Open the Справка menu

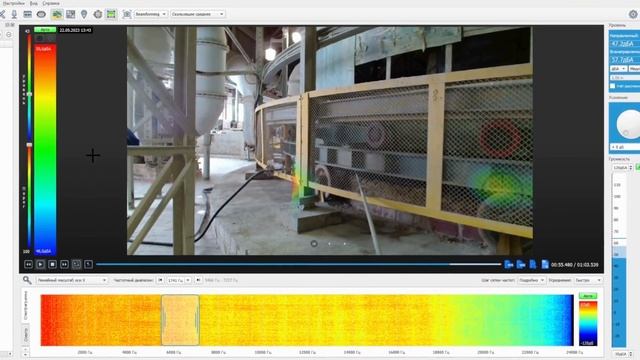coord(51,3)
